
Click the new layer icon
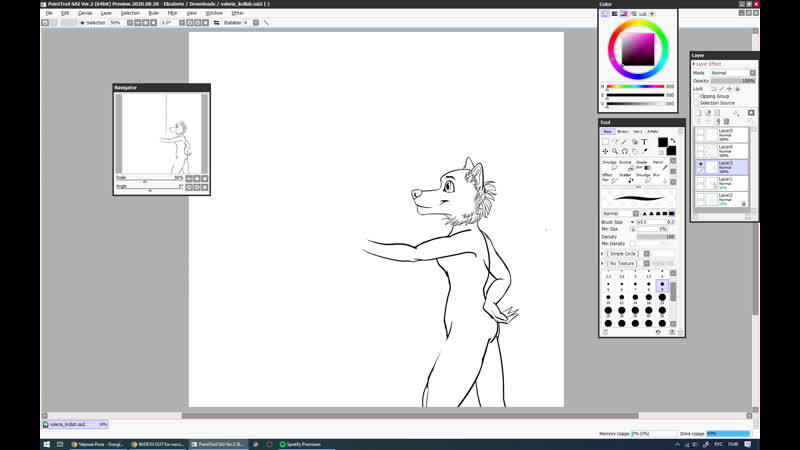(697, 113)
